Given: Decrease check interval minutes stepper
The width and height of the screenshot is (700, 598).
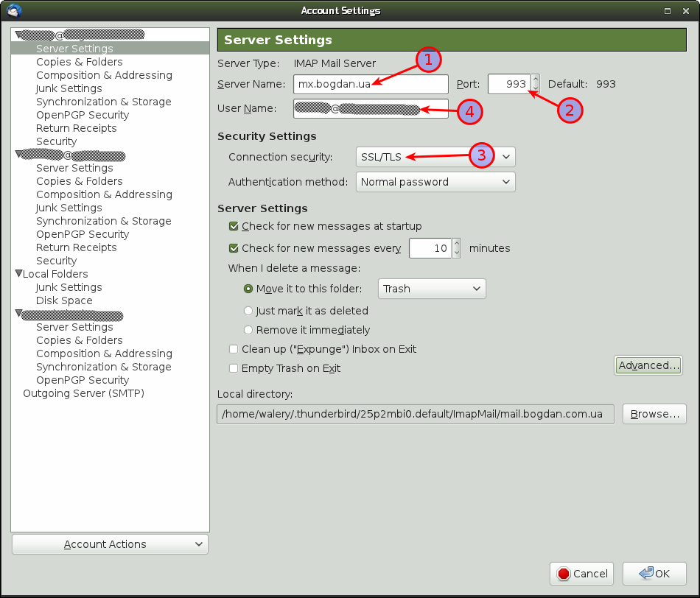Looking at the screenshot, I should (456, 253).
